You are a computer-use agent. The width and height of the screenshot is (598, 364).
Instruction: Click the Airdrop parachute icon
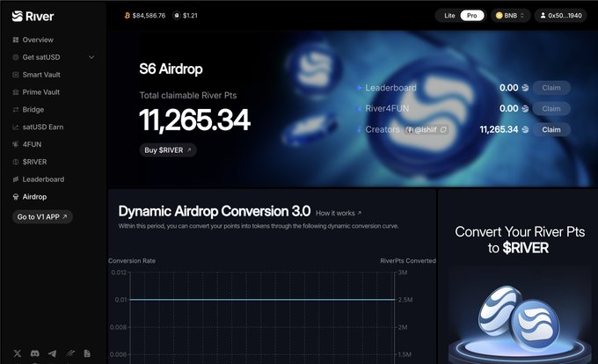tap(16, 197)
